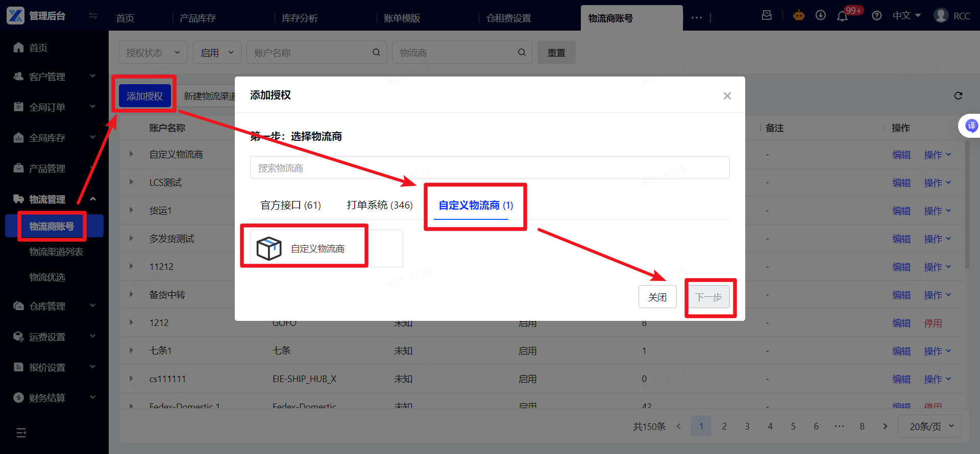Go to next page arrow in pagination
Screen dimensions: 980x454
point(885,426)
